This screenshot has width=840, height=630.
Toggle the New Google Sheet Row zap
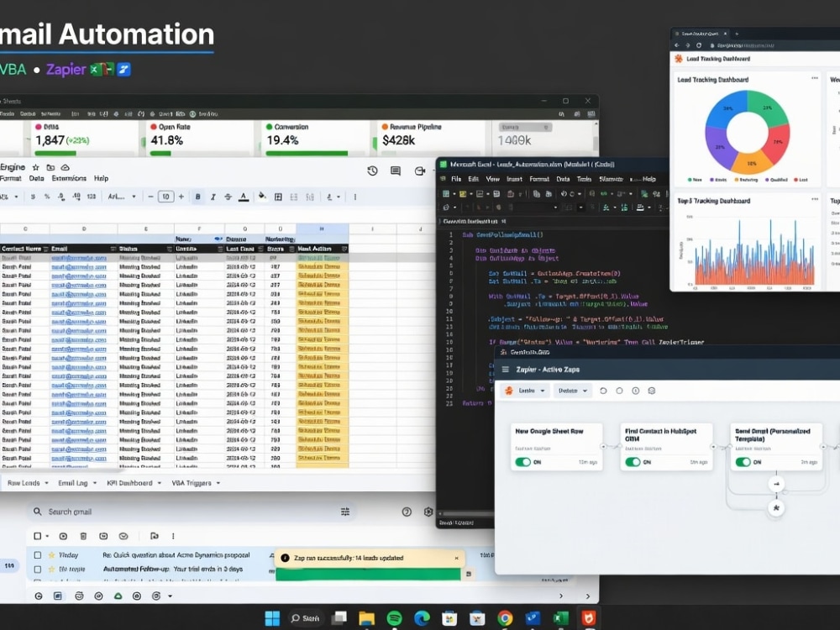point(522,462)
